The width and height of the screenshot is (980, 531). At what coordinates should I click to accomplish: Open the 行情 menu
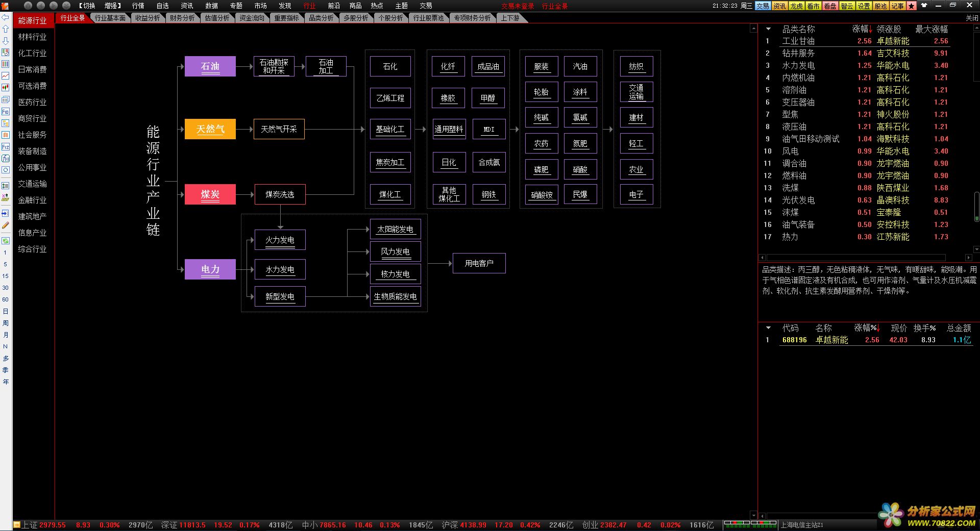tap(138, 6)
